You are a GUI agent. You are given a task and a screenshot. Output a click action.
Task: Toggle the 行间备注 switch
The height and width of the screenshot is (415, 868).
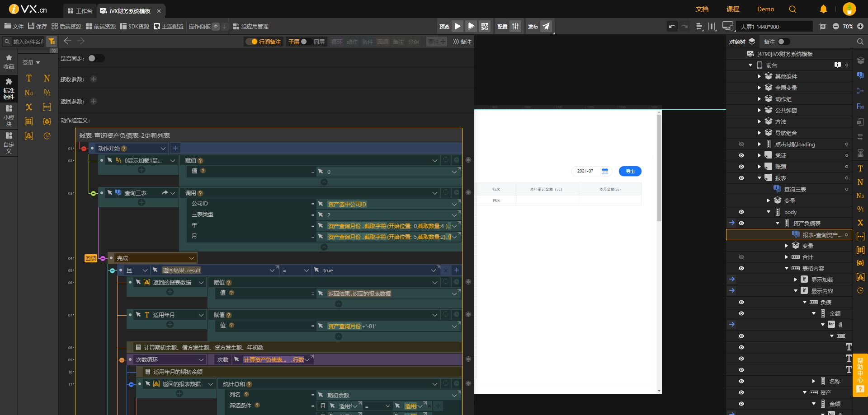(x=252, y=42)
